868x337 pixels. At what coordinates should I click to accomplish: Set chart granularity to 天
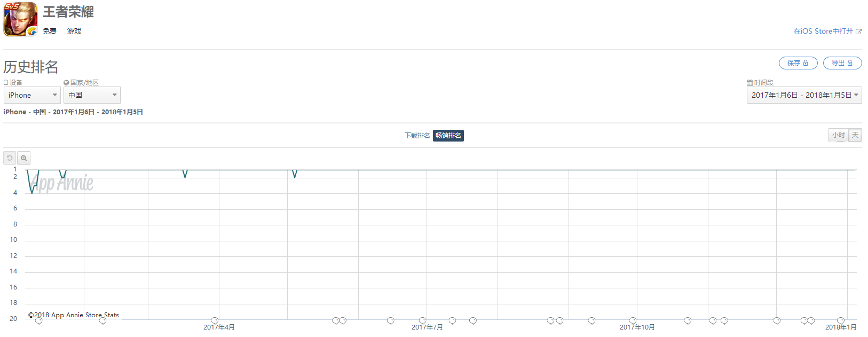(x=855, y=135)
